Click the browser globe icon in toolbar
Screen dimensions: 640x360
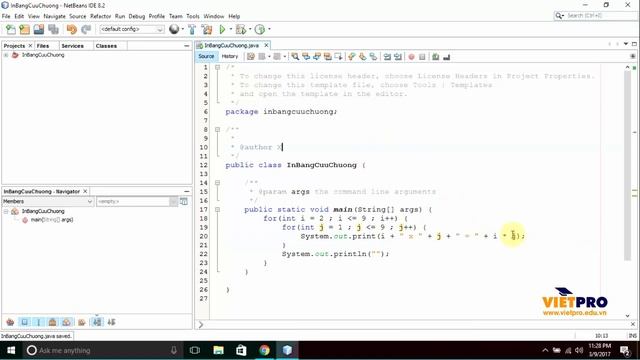coord(174,29)
